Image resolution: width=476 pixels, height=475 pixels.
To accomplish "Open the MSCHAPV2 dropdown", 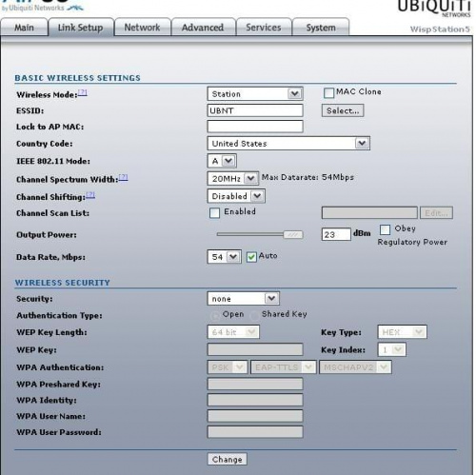I will tap(355, 367).
